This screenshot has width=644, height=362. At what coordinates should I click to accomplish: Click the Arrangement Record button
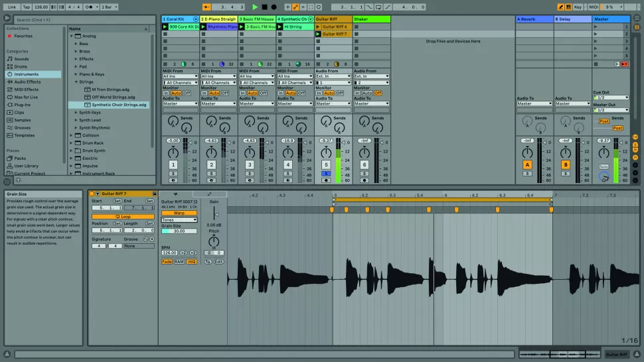point(274,7)
